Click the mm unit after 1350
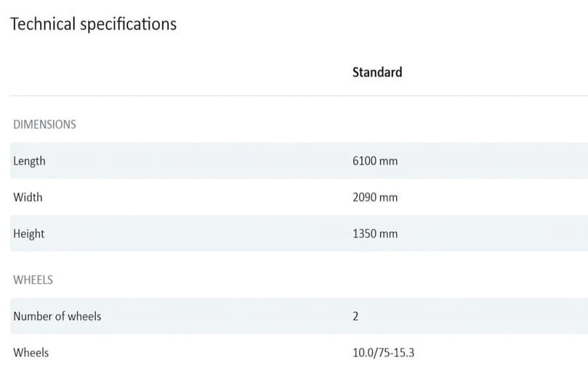This screenshot has height=384, width=588. [389, 234]
